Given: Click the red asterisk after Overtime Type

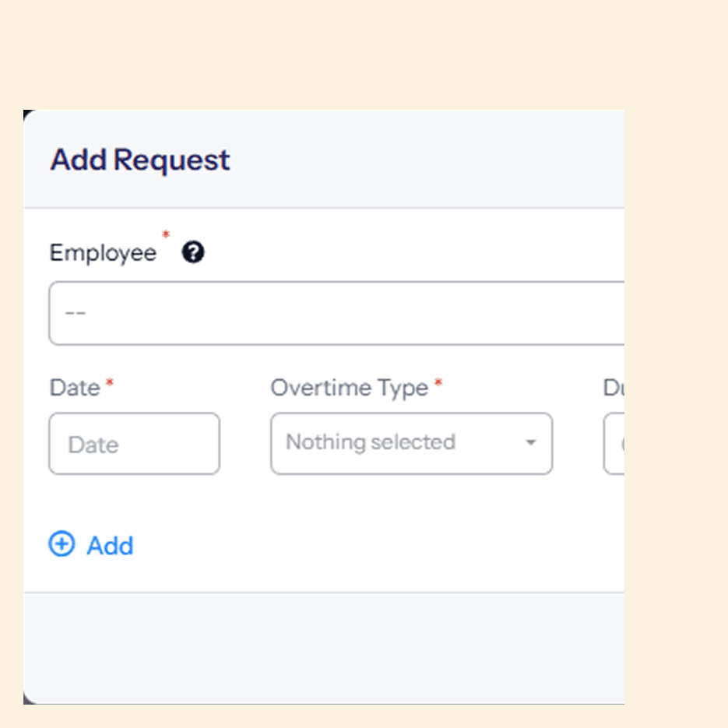Looking at the screenshot, I should (x=438, y=383).
